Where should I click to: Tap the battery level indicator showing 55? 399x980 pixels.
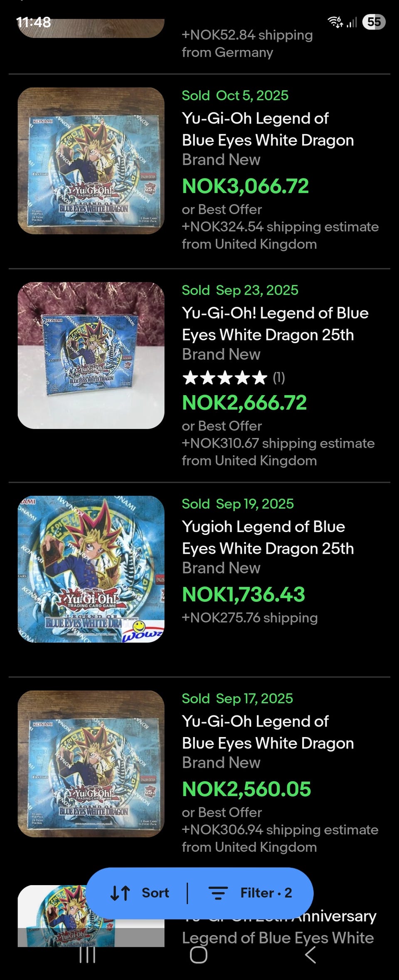coord(374,22)
